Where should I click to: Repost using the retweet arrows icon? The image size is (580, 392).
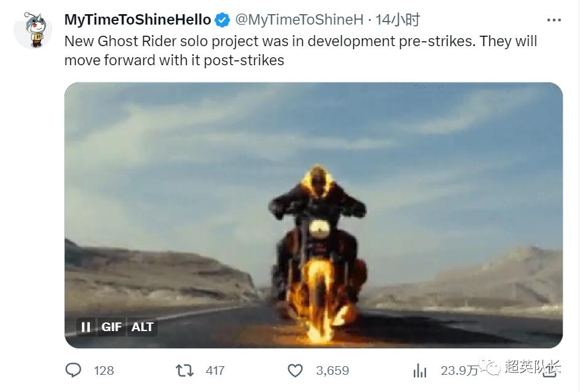(184, 370)
